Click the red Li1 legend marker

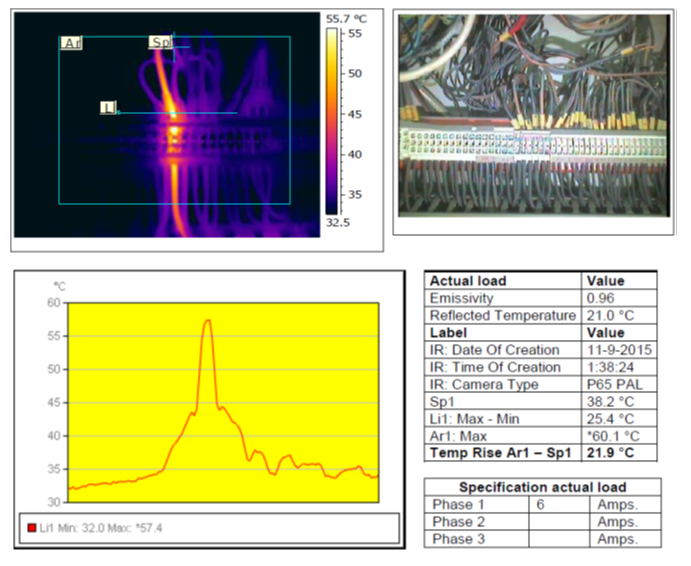(x=32, y=528)
